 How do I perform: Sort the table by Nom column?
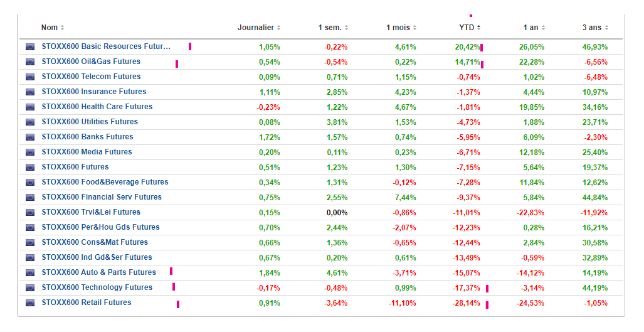pyautogui.click(x=53, y=28)
